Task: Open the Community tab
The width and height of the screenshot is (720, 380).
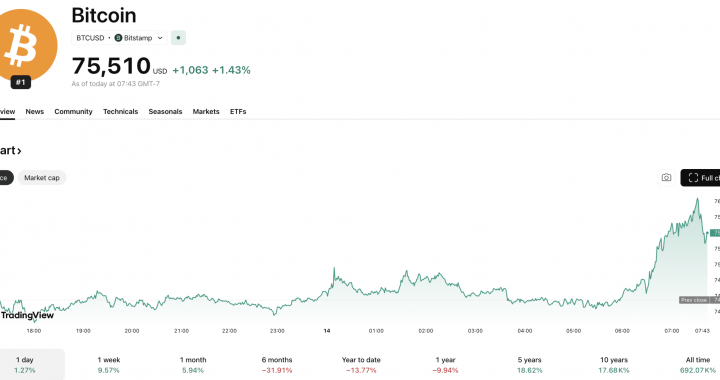Action: click(73, 112)
